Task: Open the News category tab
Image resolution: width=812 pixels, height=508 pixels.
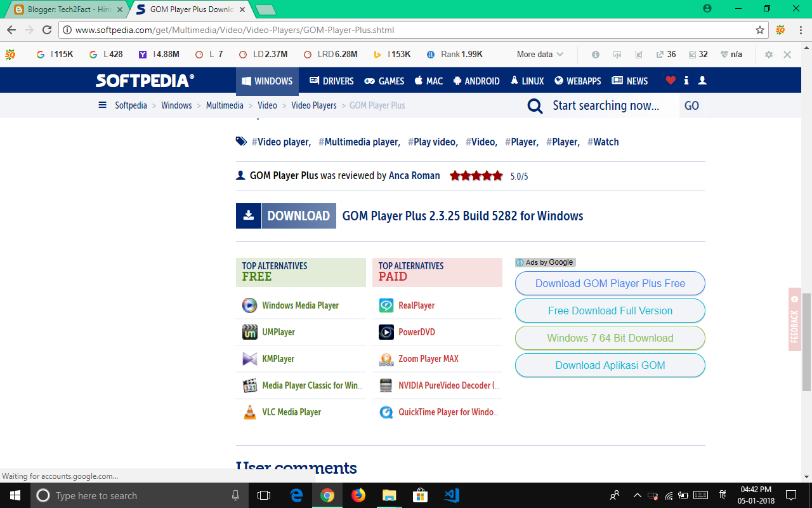Action: point(630,81)
